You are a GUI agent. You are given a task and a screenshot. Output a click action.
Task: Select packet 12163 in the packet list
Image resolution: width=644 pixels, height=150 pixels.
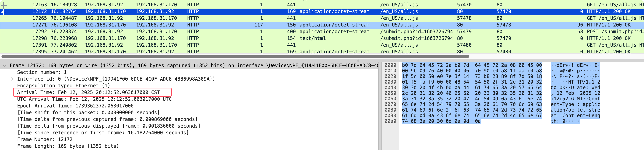point(322,5)
